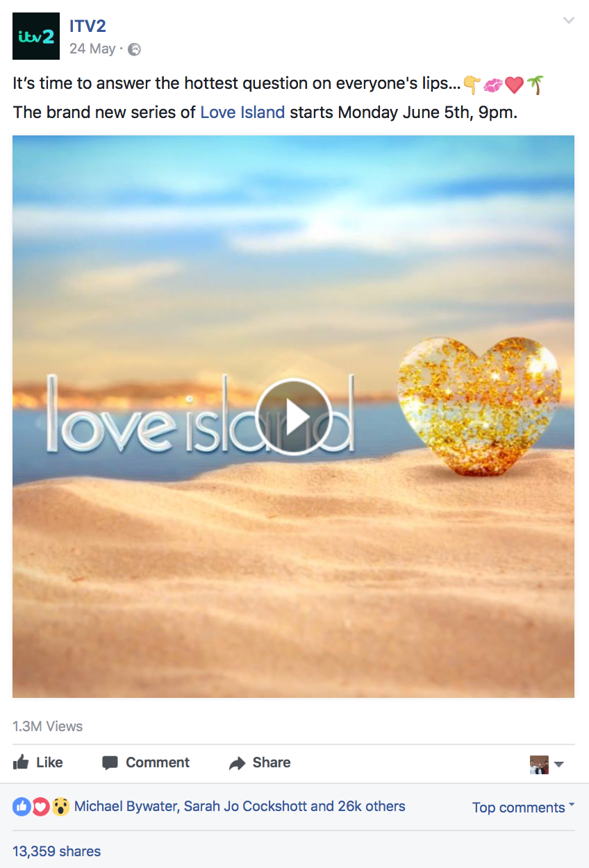The height and width of the screenshot is (868, 589).
Task: Click the public globe privacy icon
Action: [135, 49]
